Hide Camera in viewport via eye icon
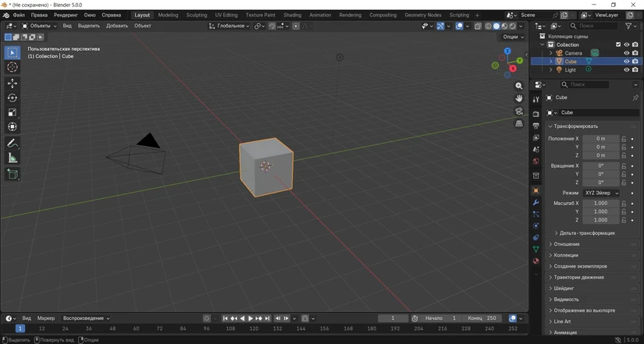 (x=626, y=53)
